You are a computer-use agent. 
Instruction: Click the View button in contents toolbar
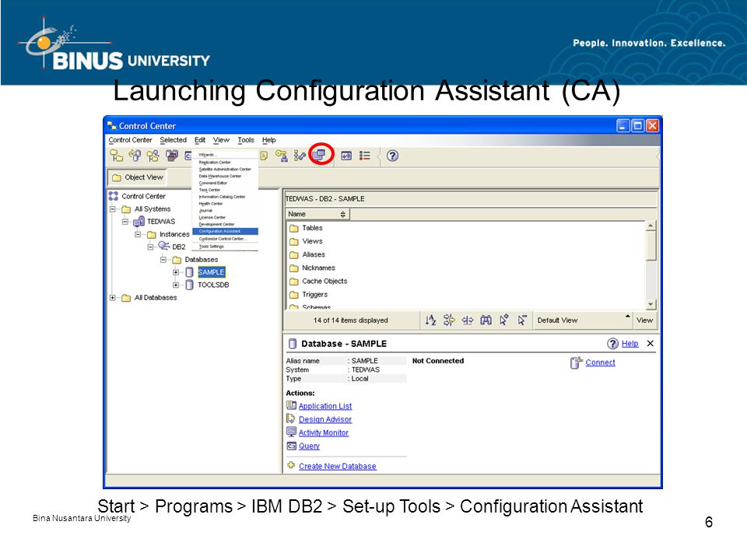coord(644,320)
